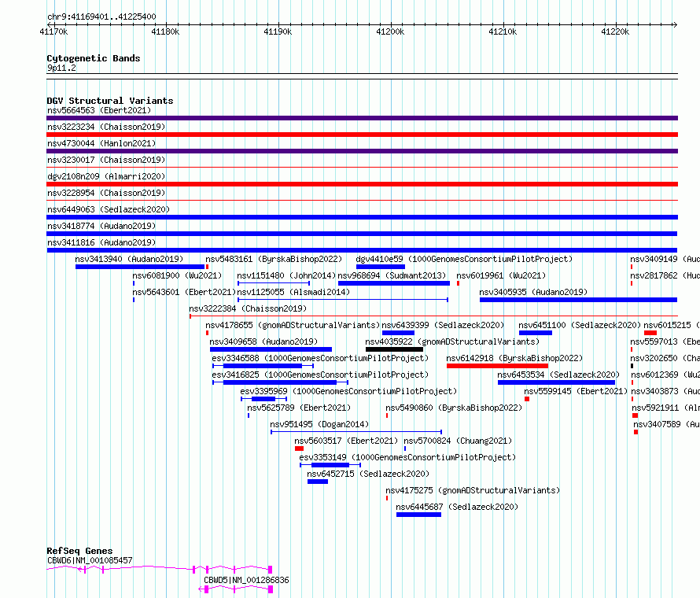
Task: Select the blue bar under nsv3413940 (Audano2019)
Action: click(140, 267)
